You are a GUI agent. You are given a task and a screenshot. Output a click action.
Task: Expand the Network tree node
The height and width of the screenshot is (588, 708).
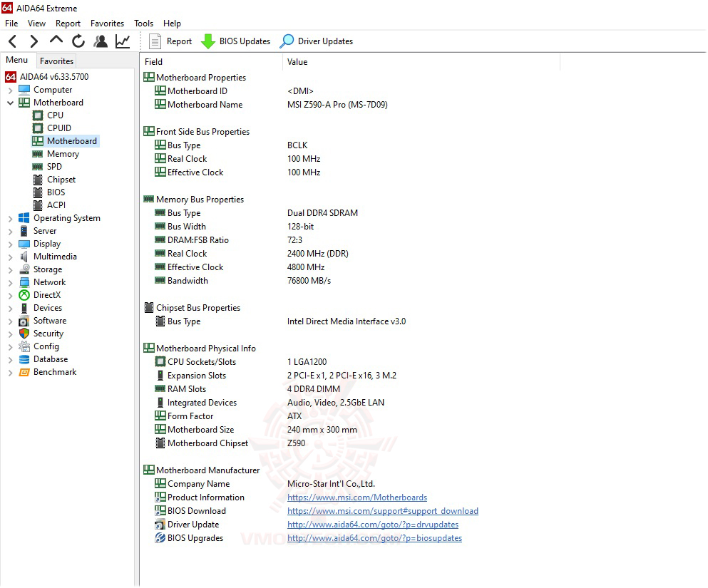pyautogui.click(x=11, y=283)
